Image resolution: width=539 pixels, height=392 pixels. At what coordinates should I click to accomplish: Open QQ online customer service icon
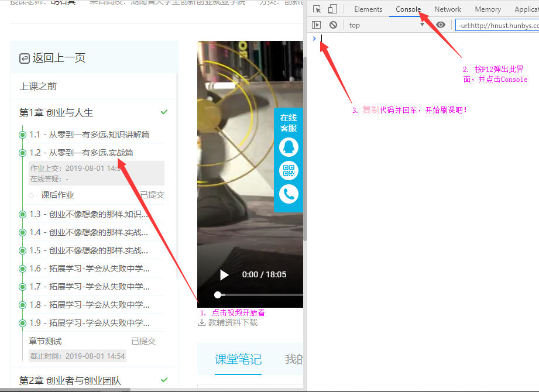(289, 147)
